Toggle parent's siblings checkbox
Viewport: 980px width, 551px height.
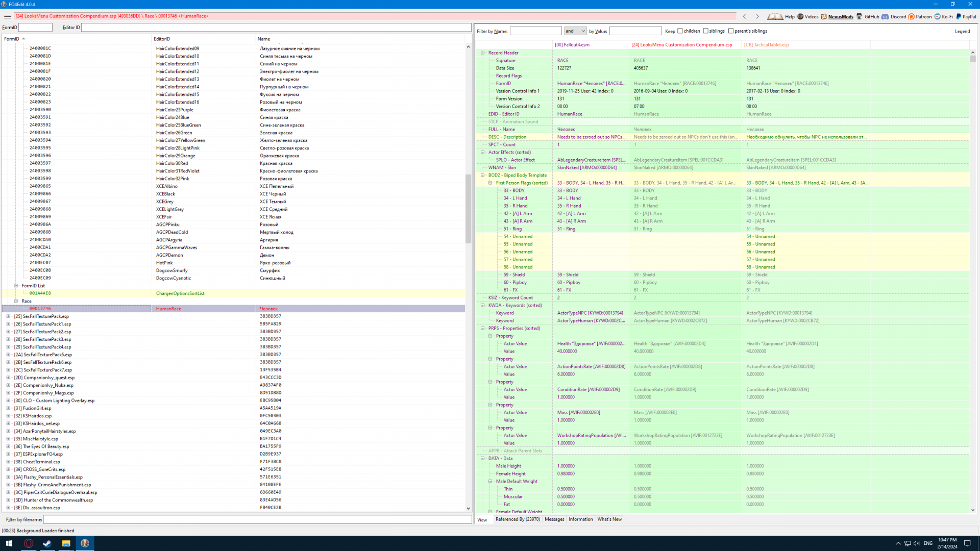click(x=731, y=31)
